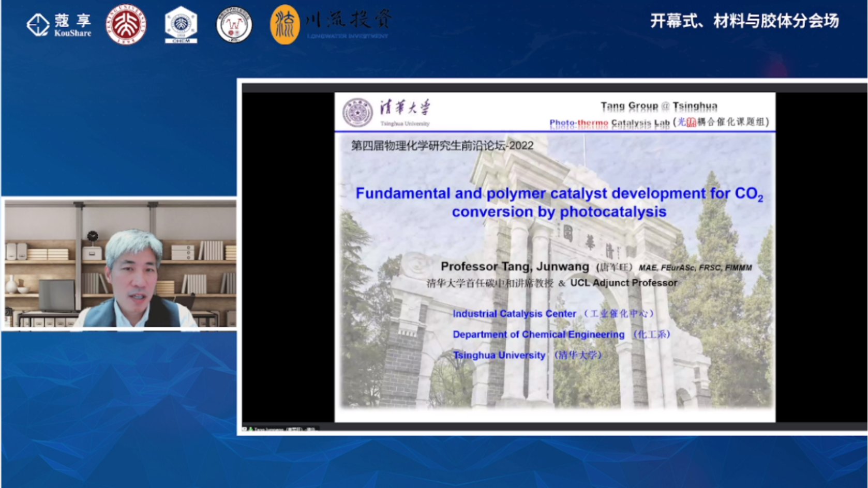Screen dimensions: 868x488
Task: Click the Industrial Catalysis Center line
Action: coord(514,314)
